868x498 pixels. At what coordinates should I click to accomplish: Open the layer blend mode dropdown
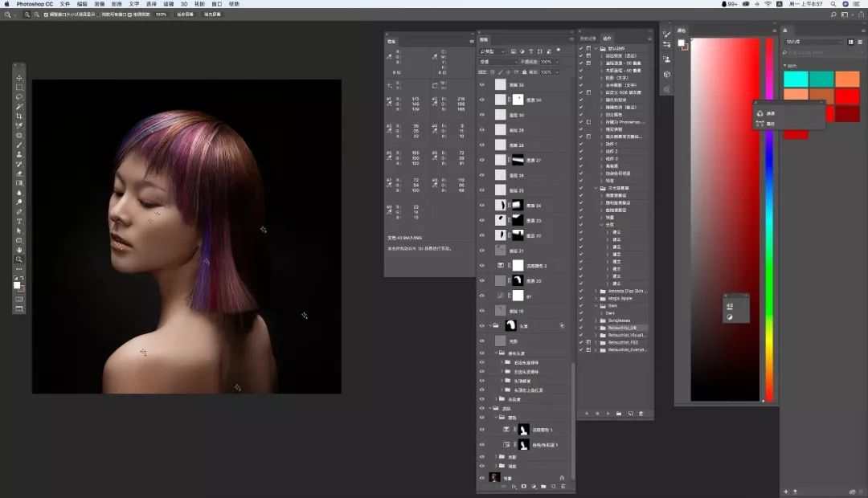pos(498,62)
